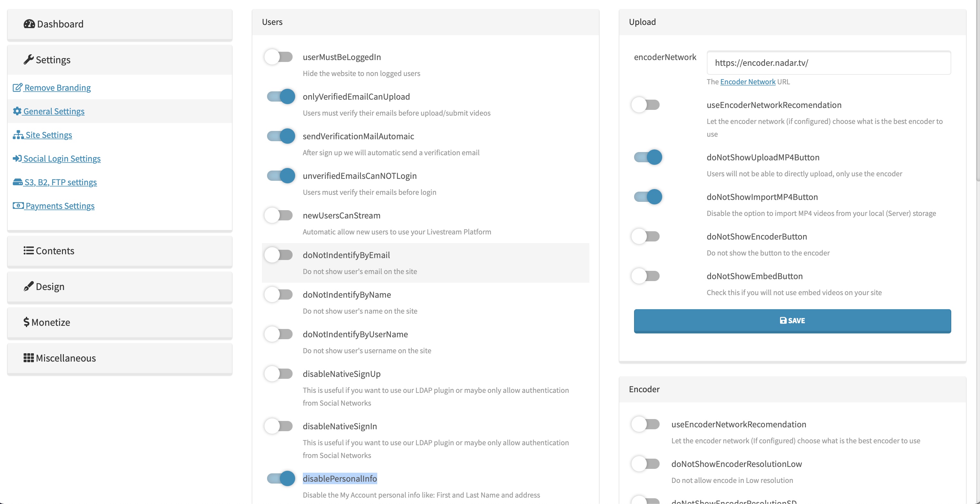Enable Upload useEncoderNetworkRecomendation switch

point(646,105)
